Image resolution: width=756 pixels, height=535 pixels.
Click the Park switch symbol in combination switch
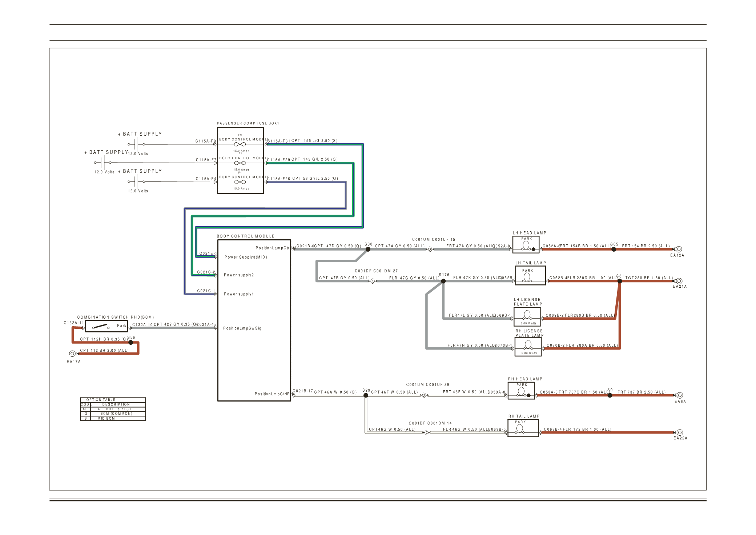pyautogui.click(x=101, y=326)
